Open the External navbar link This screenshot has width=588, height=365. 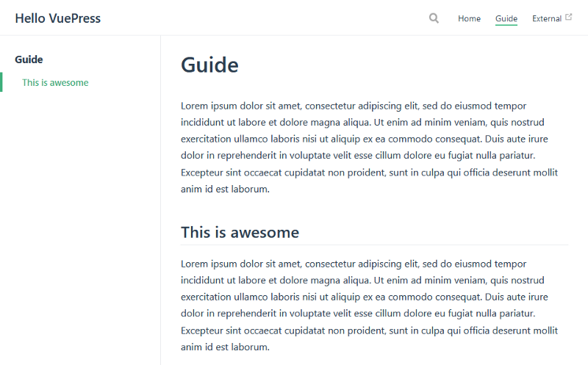[547, 18]
